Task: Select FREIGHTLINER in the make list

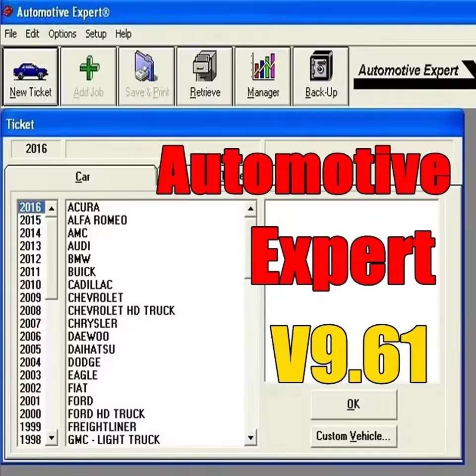Action: tap(102, 427)
